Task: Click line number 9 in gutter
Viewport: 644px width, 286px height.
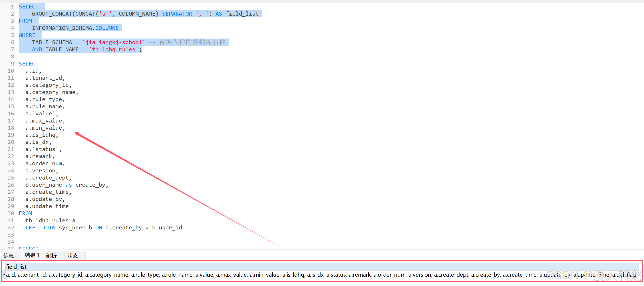Action: coord(12,64)
